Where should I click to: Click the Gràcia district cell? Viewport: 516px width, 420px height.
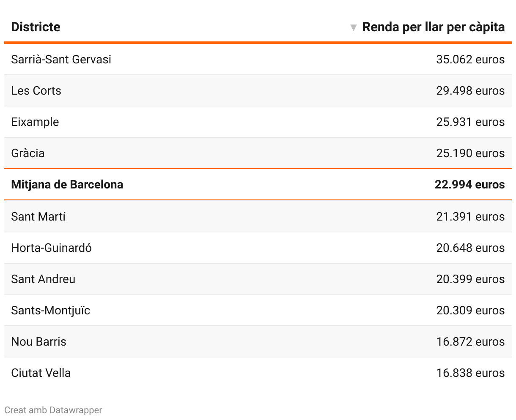pyautogui.click(x=28, y=153)
